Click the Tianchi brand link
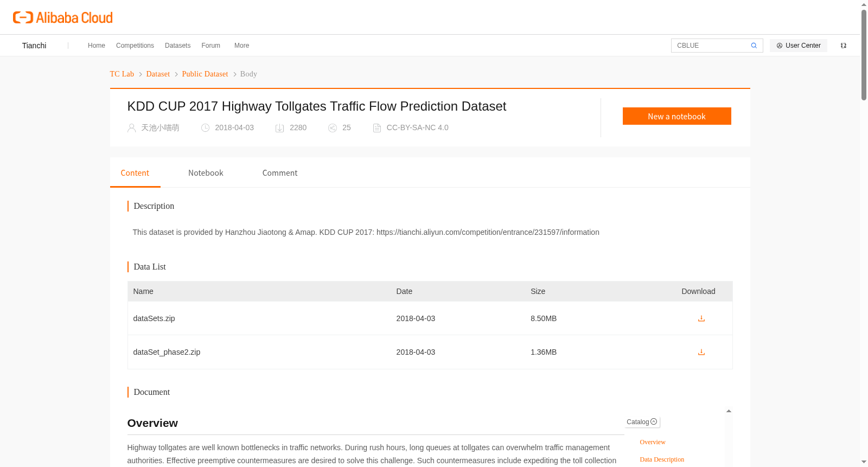Screen dimensions: 868x467 click(x=34, y=46)
